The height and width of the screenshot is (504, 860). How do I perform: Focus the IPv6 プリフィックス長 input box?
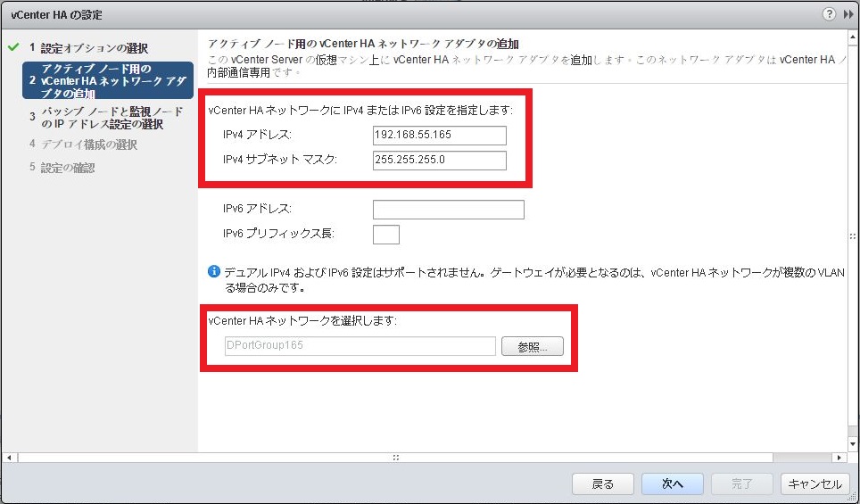point(386,235)
